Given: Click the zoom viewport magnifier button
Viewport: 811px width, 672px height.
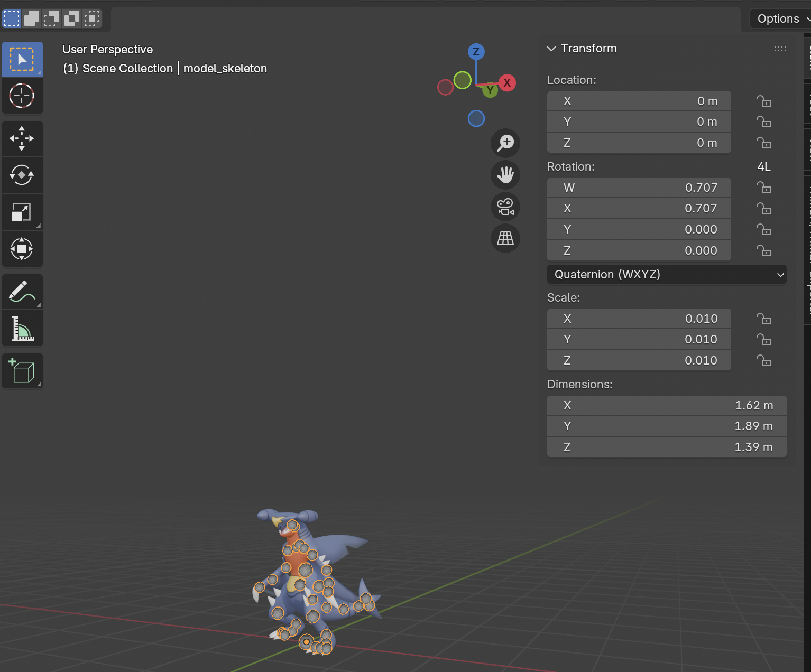Looking at the screenshot, I should click(x=505, y=143).
